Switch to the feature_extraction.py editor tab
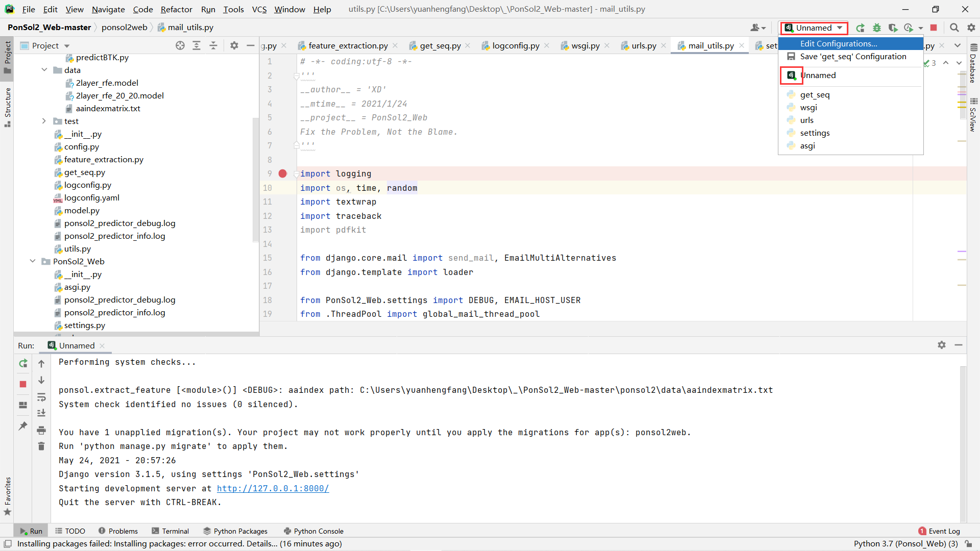980x551 pixels. 349,45
